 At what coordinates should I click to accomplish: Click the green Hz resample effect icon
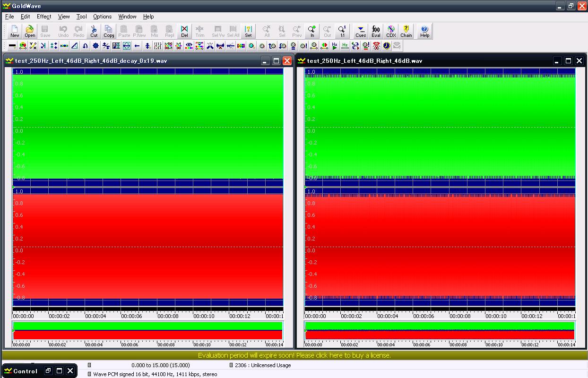345,46
